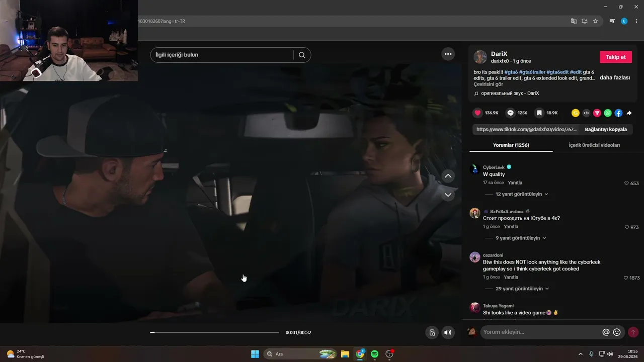Open the #gta6edit hashtag
The height and width of the screenshot is (362, 644).
tap(557, 72)
